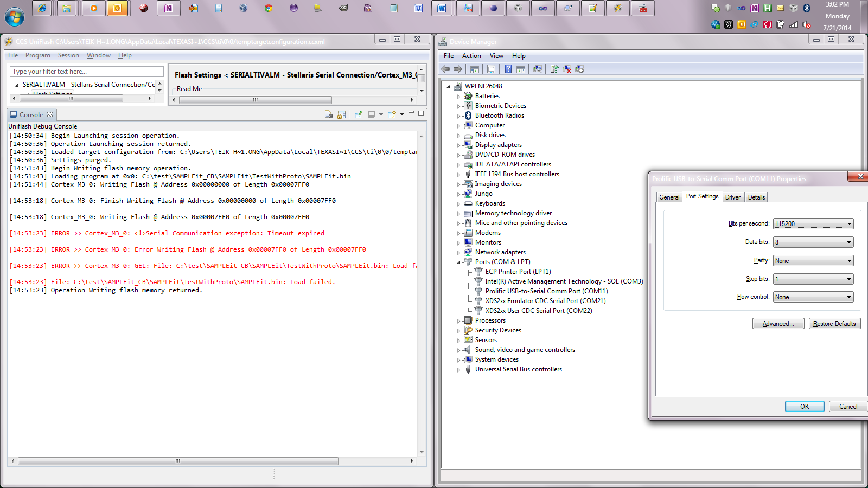Maximize the Console view panel
This screenshot has width=868, height=488.
[421, 113]
